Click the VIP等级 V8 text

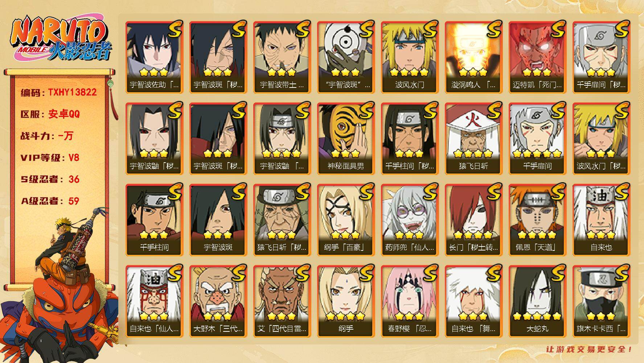click(x=50, y=158)
